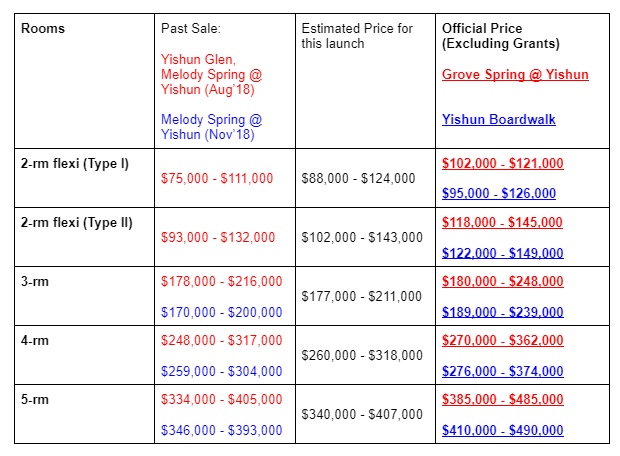Click the 5-rm row label
This screenshot has width=620, height=456.
click(35, 399)
